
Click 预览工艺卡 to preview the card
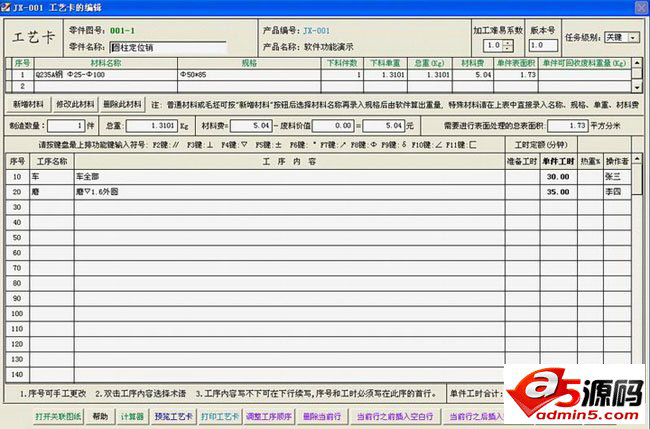tap(173, 417)
